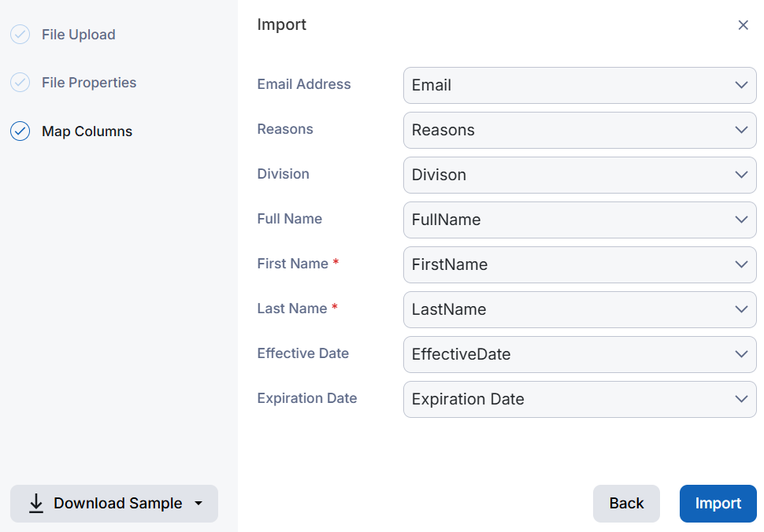Close the Import dialog with the X
Viewport: 764px width, 532px height.
pyautogui.click(x=743, y=24)
